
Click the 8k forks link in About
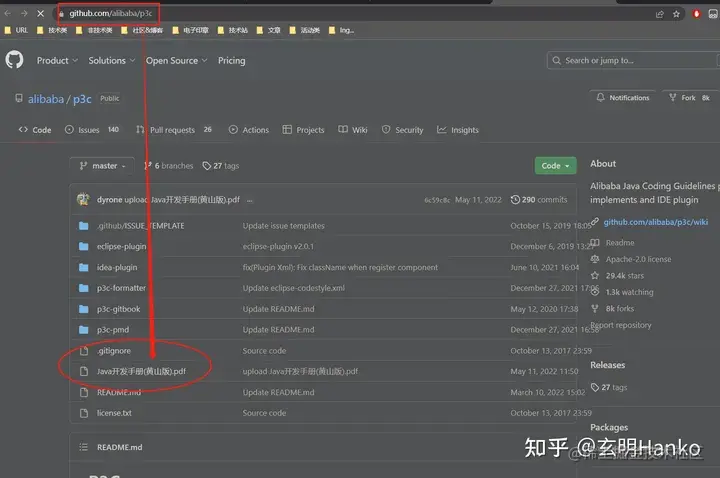613,309
